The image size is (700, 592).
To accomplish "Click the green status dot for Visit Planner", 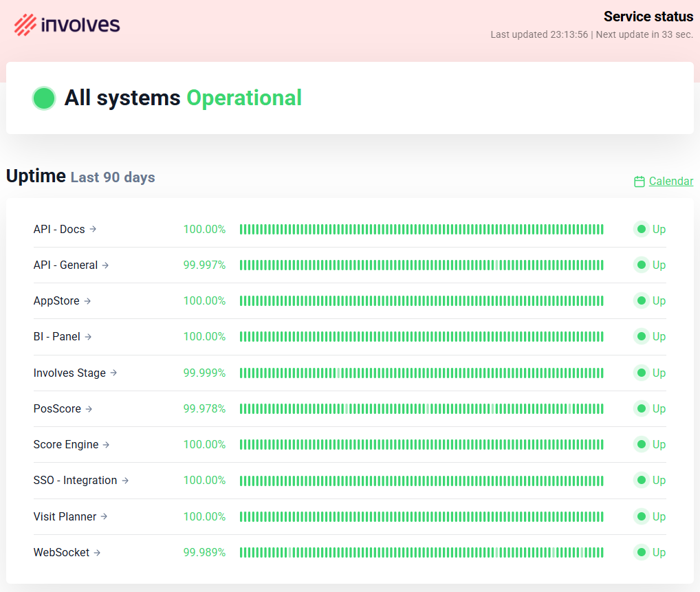I will [642, 516].
